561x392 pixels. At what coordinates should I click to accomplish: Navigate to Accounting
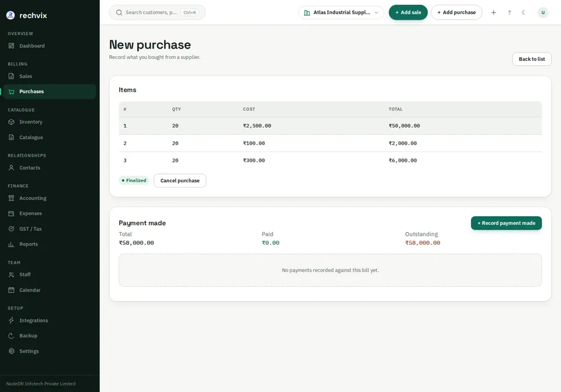tap(49, 198)
